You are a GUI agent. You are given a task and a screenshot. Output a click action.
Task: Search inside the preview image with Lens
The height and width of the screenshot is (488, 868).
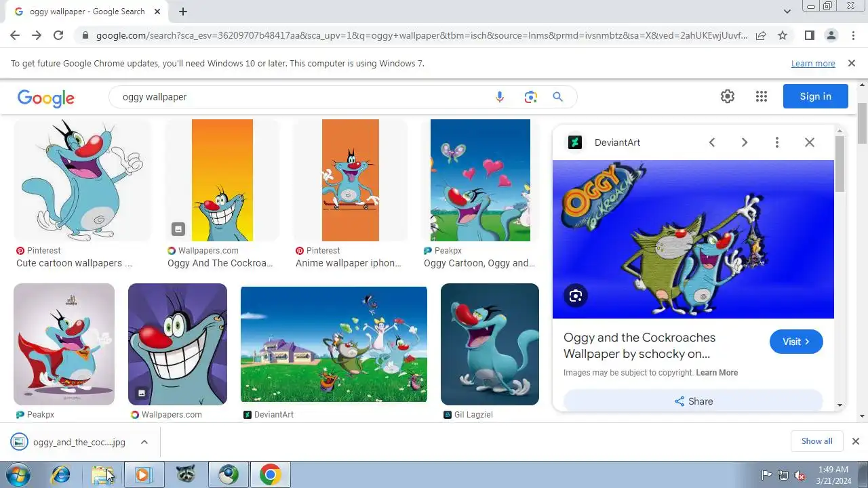pos(576,296)
